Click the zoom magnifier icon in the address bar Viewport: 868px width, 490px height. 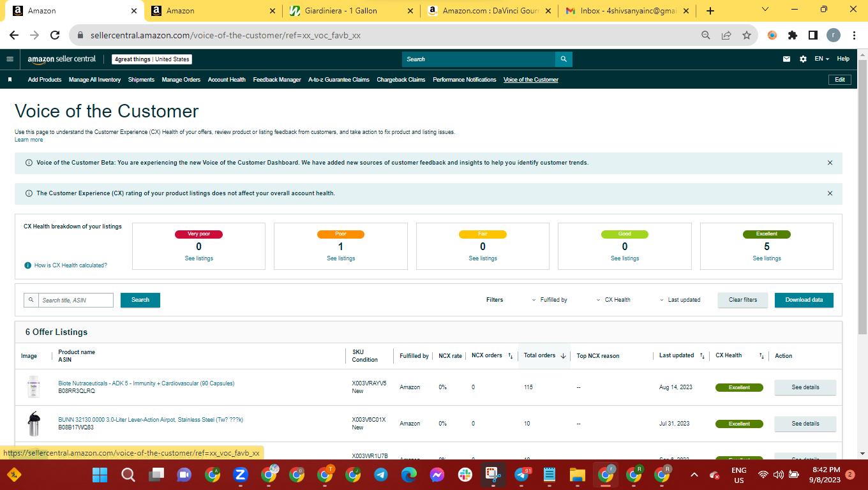click(706, 36)
